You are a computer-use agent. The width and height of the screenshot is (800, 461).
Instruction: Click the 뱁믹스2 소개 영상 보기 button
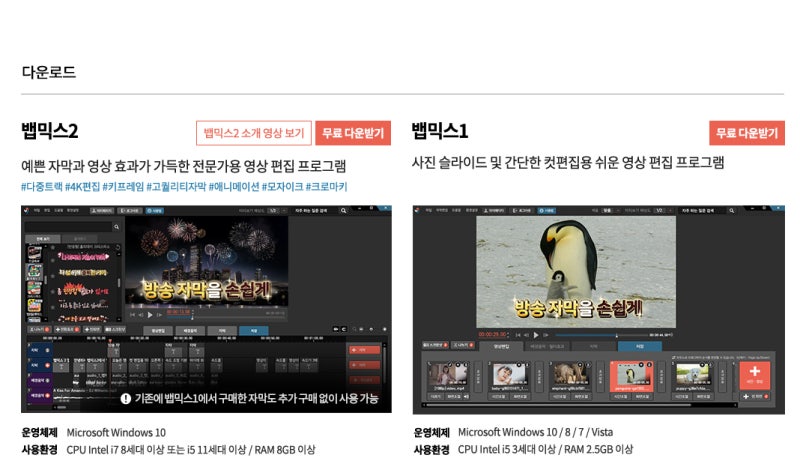(254, 133)
